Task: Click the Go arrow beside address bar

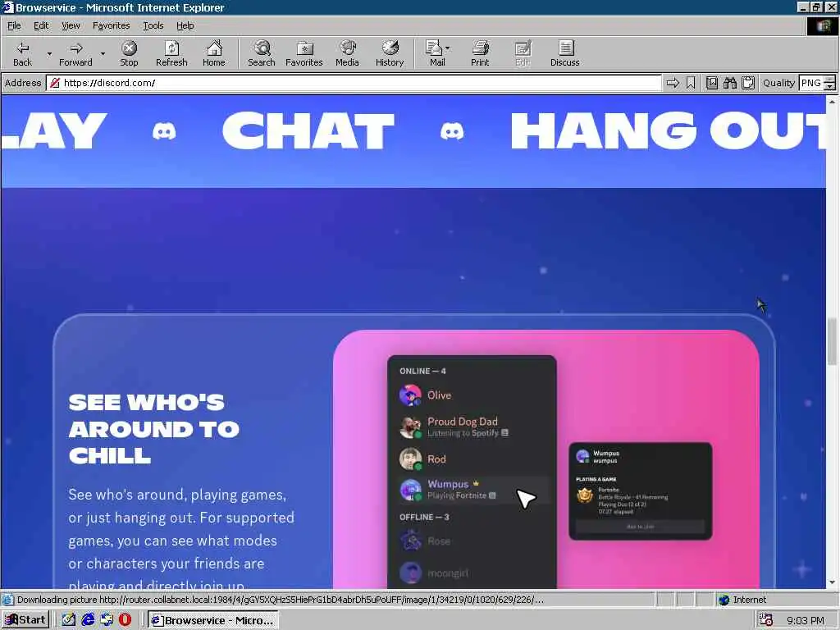Action: pos(673,83)
